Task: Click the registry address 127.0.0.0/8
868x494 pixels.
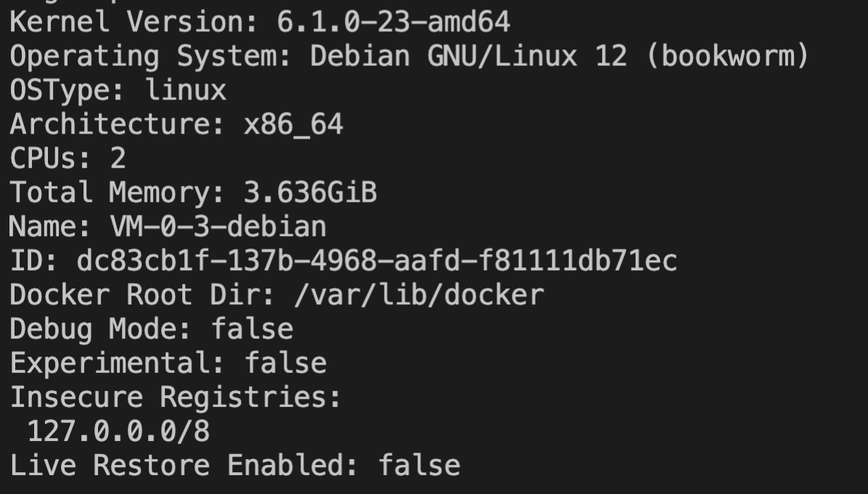Action: [x=118, y=432]
